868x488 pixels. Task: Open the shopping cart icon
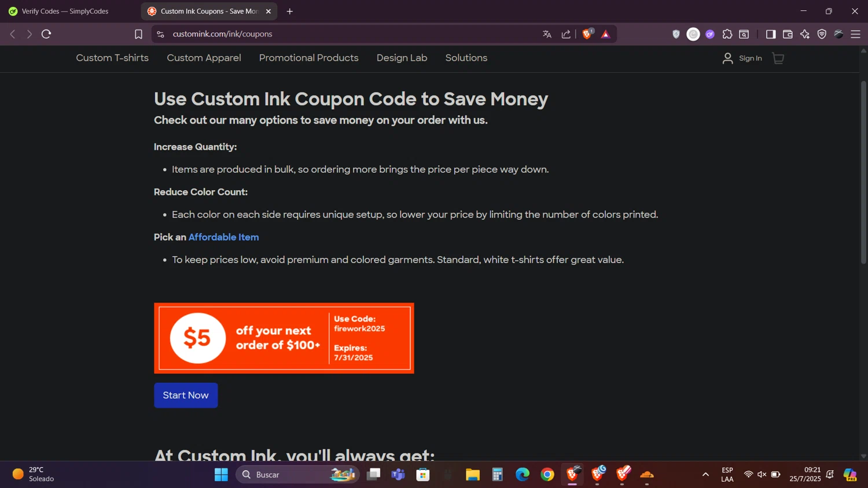click(x=778, y=58)
